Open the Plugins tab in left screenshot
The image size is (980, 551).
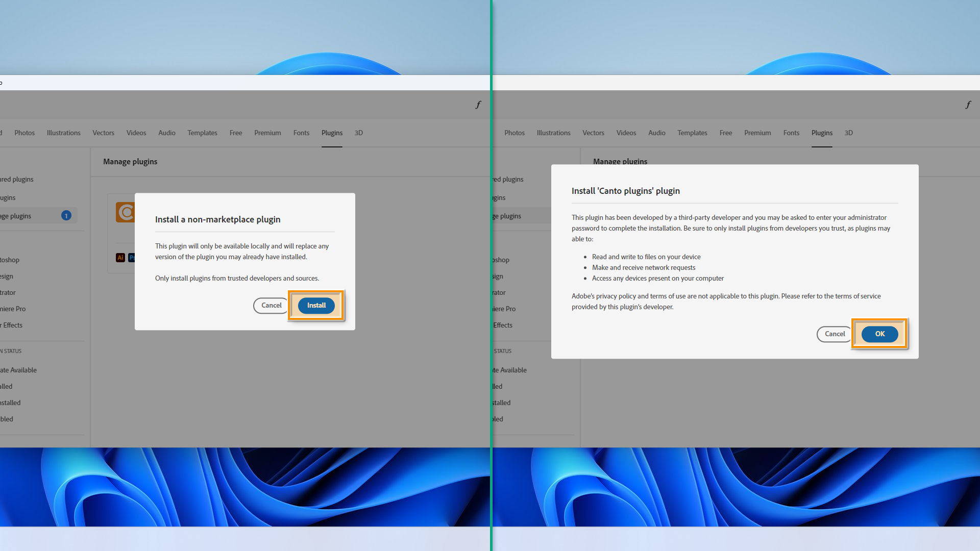click(332, 133)
